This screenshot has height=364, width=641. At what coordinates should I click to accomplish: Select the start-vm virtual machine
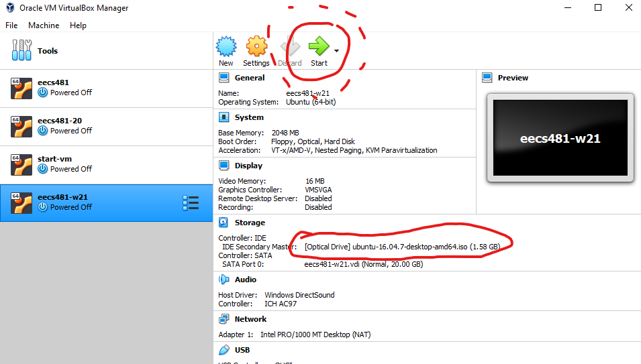coord(106,165)
